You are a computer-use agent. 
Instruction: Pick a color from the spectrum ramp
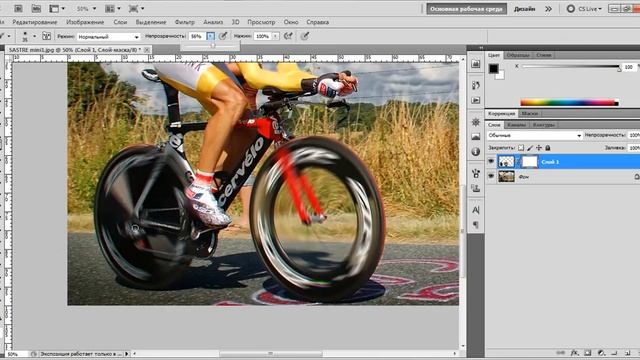pos(569,103)
